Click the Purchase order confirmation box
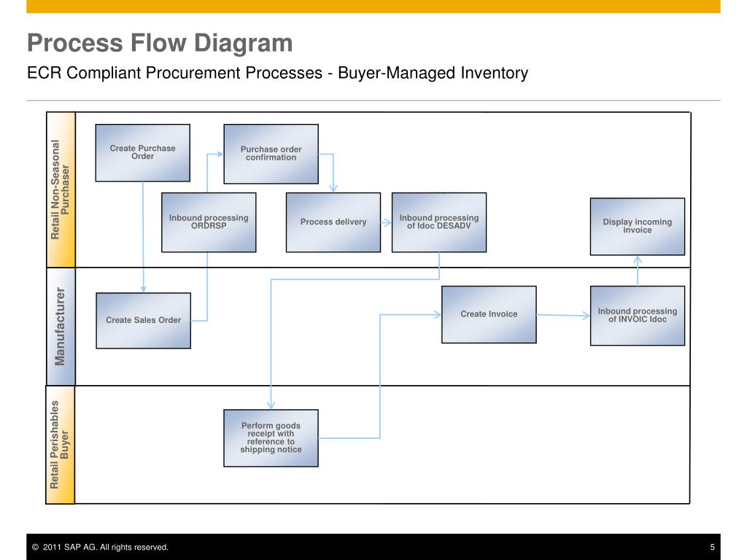The width and height of the screenshot is (747, 560). click(x=271, y=154)
